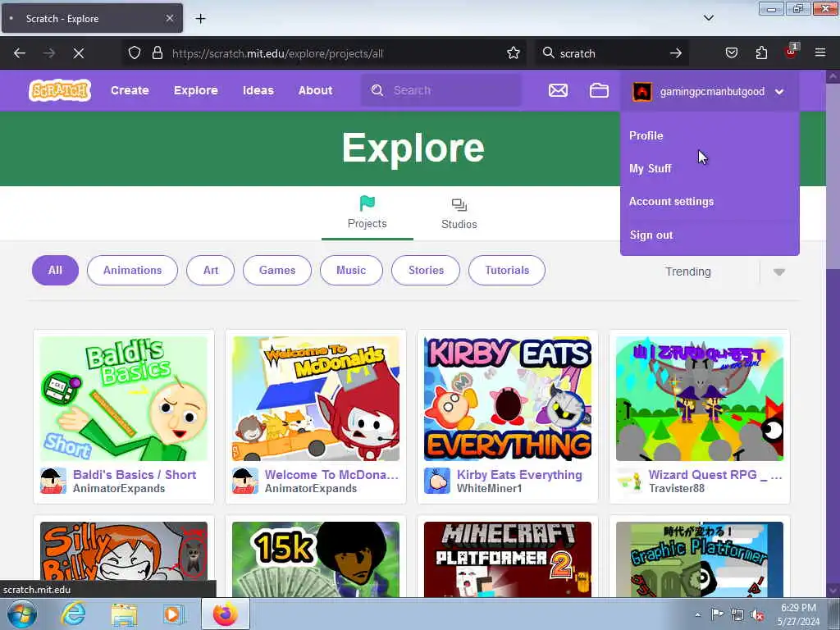Click the padlock site info icon

point(157,53)
